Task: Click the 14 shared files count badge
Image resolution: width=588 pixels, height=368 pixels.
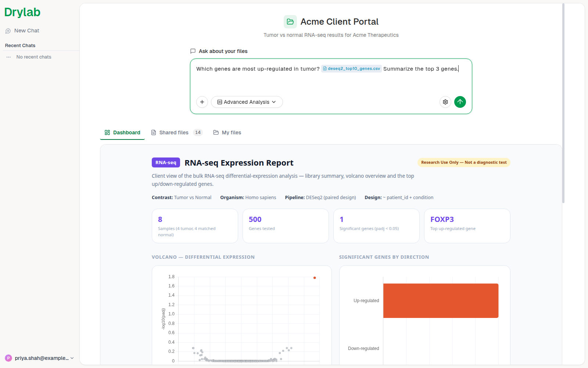Action: [x=198, y=132]
